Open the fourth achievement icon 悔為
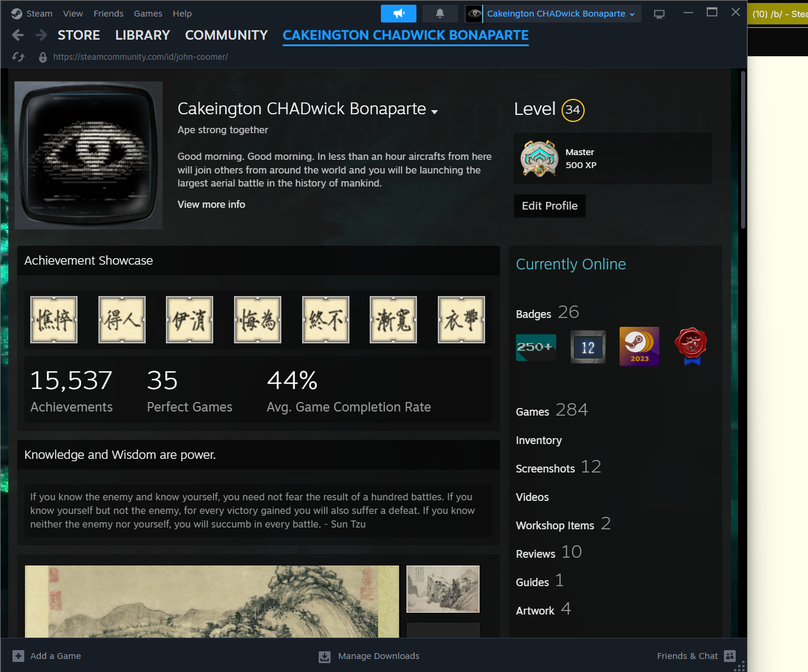The height and width of the screenshot is (672, 808). coord(258,320)
